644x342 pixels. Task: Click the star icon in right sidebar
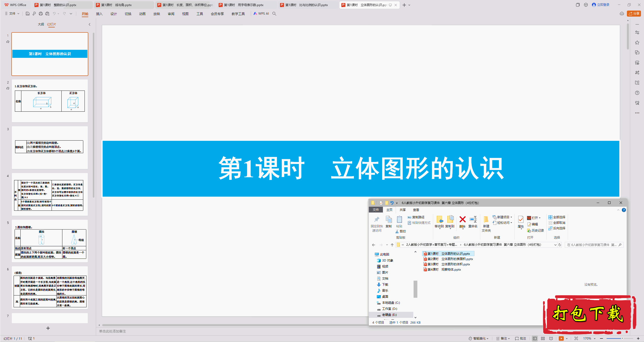[637, 42]
